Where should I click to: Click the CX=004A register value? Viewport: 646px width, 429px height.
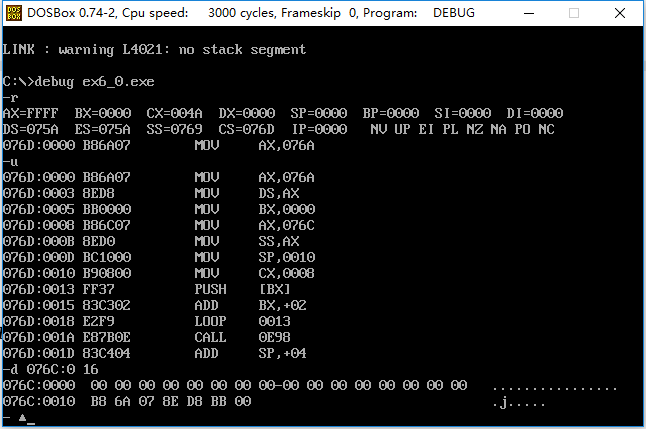[174, 113]
